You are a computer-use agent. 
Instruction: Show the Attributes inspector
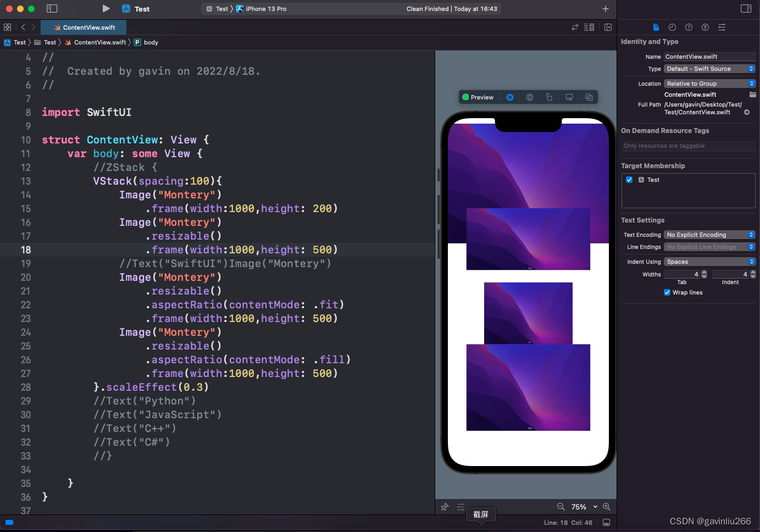[722, 27]
